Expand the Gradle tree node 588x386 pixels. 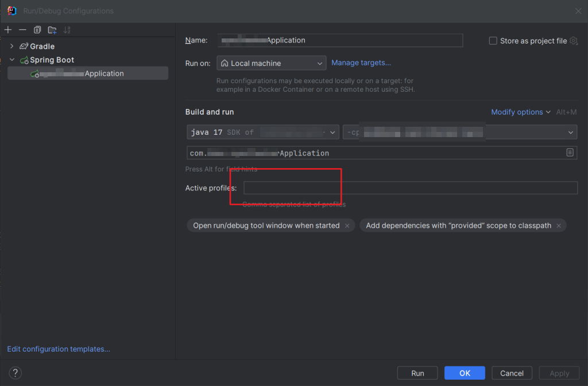[11, 46]
